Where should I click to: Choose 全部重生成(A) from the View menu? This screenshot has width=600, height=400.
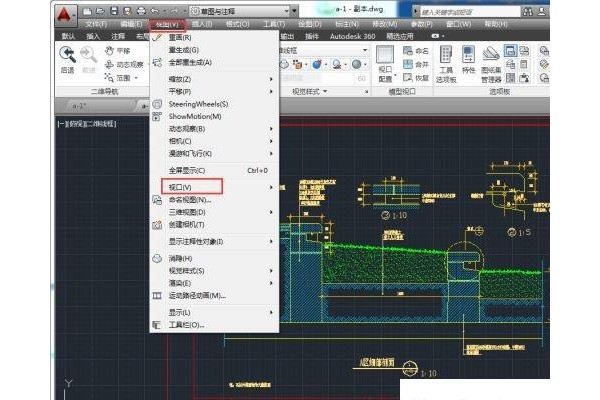pyautogui.click(x=214, y=62)
